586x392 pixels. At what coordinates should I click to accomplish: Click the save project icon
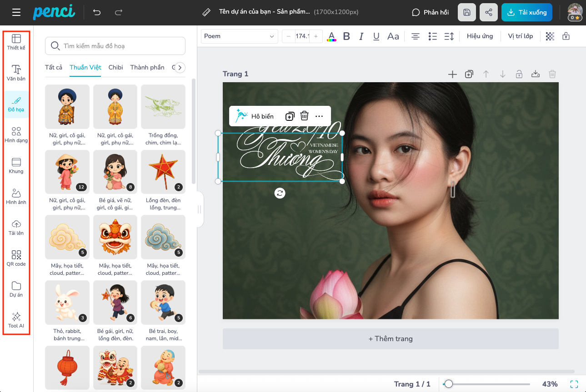[467, 13]
